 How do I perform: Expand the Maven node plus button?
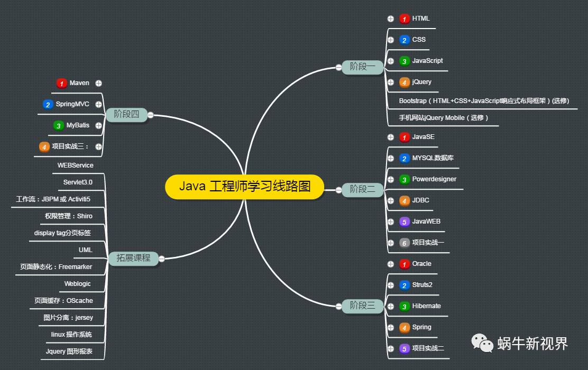pos(99,83)
